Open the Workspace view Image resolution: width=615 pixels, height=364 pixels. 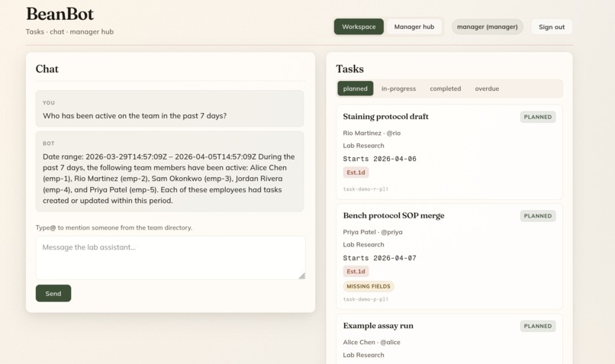(x=359, y=27)
